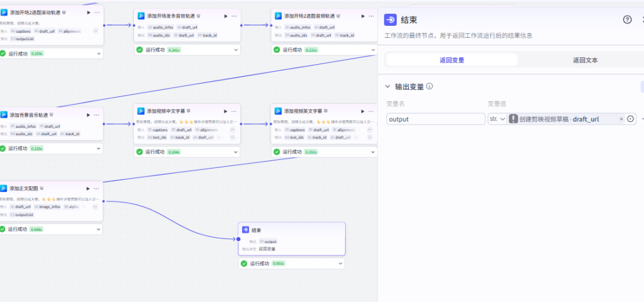Run the 添加正文配图 node
The width and height of the screenshot is (644, 302).
click(88, 189)
